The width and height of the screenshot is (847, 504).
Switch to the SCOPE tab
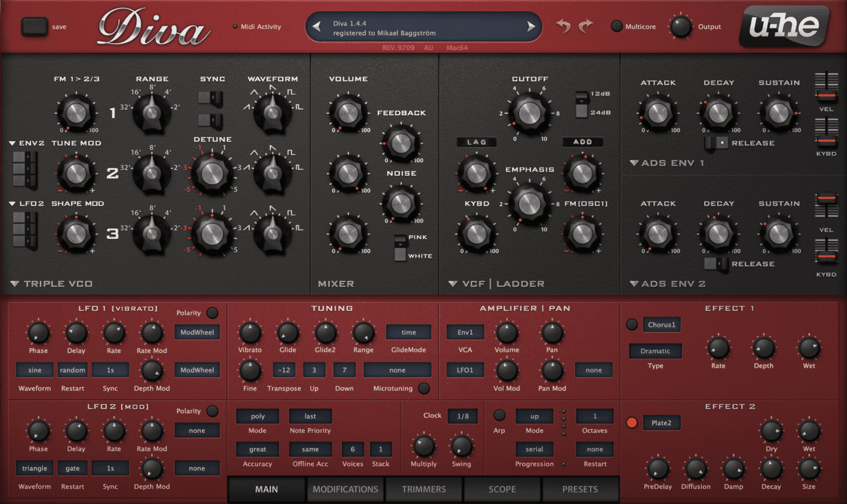(502, 489)
